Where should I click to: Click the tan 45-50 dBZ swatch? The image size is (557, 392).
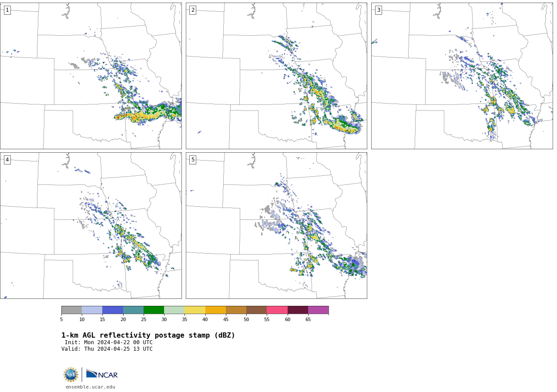pyautogui.click(x=236, y=310)
